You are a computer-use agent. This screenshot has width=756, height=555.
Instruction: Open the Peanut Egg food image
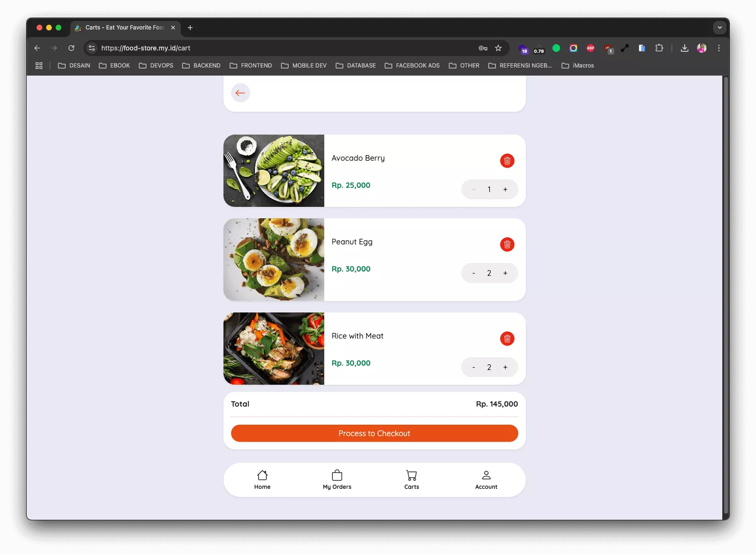(274, 260)
